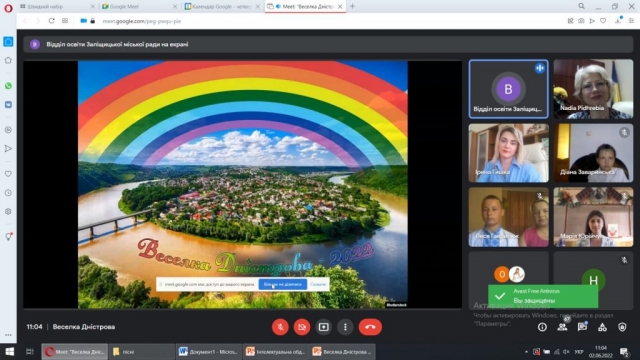The image size is (640, 360).
Task: Open Word document in the Windows taskbar
Action: point(209,351)
